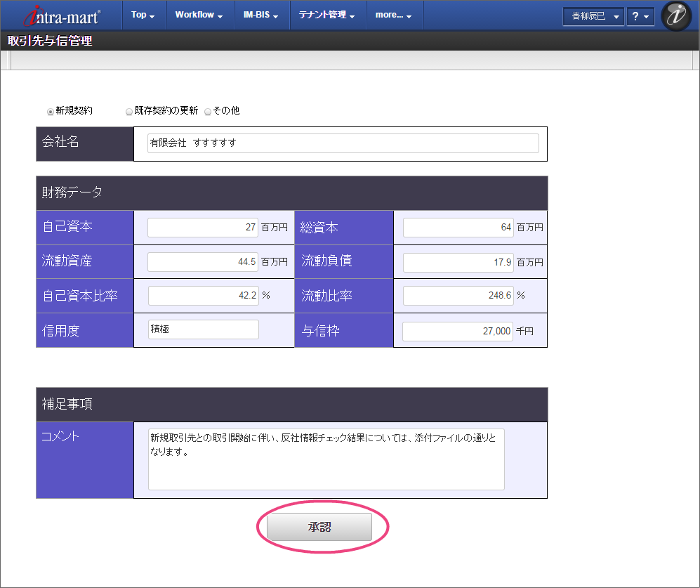Focus the 自己資本 input field

click(x=203, y=228)
